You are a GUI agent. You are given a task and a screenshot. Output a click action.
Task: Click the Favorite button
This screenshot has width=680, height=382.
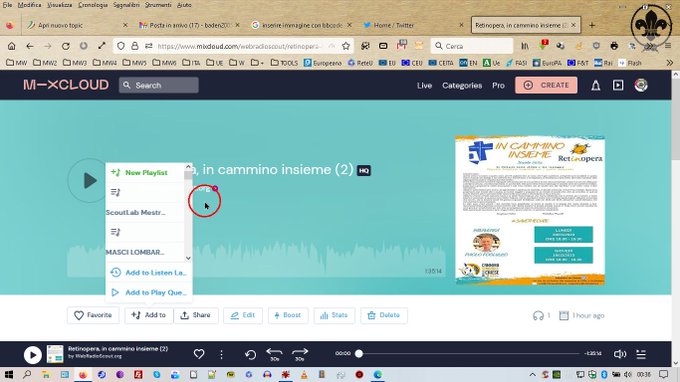[x=93, y=315]
